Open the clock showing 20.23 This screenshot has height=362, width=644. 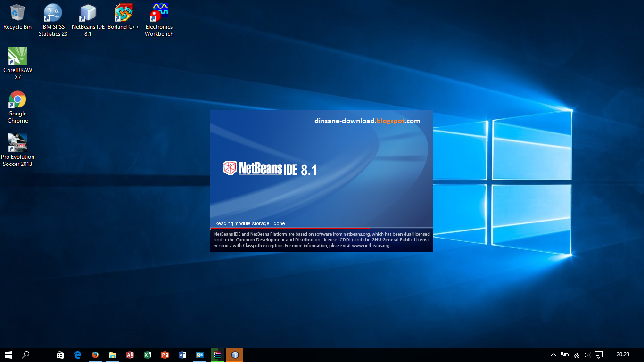(x=623, y=354)
